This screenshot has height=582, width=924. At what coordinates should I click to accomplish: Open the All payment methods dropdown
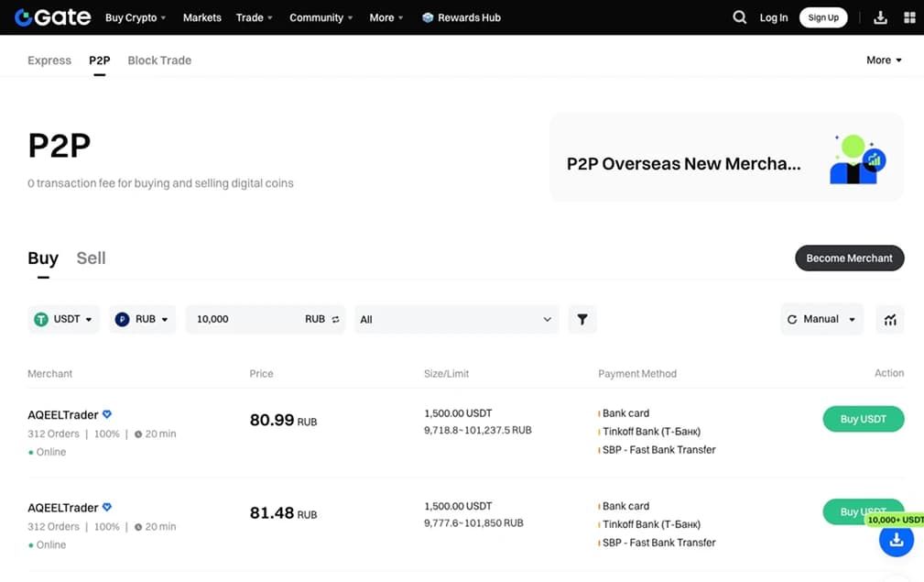tap(456, 319)
